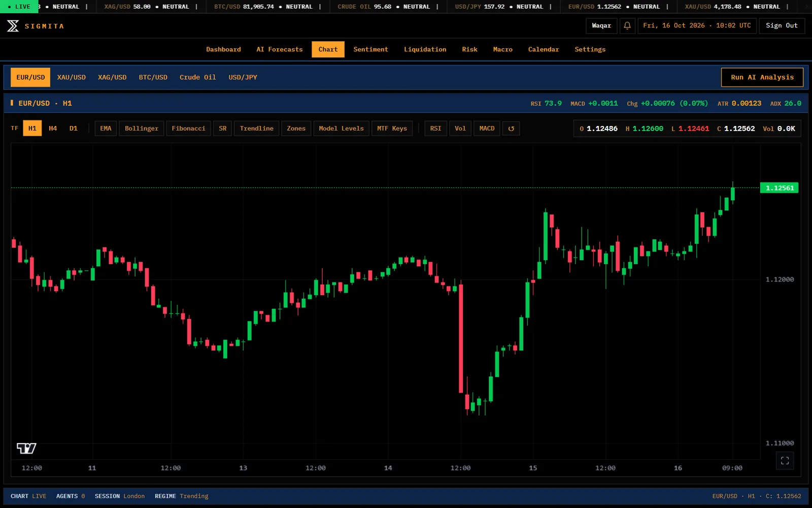Click the SESSION London status entry
The image size is (812, 508).
[120, 496]
